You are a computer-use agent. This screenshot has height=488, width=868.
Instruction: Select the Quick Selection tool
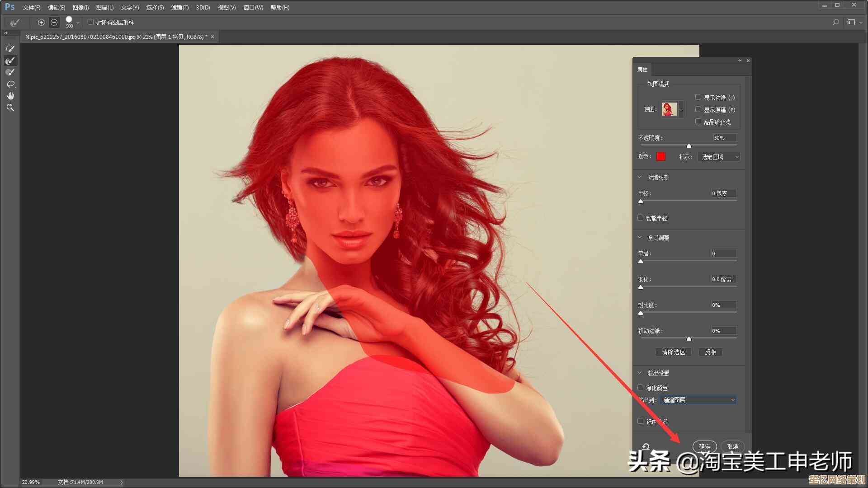tap(10, 48)
